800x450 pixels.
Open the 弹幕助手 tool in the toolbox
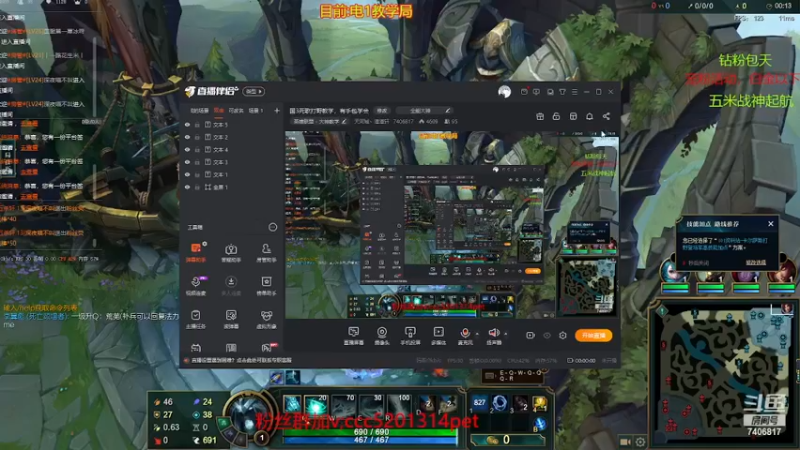pos(196,252)
